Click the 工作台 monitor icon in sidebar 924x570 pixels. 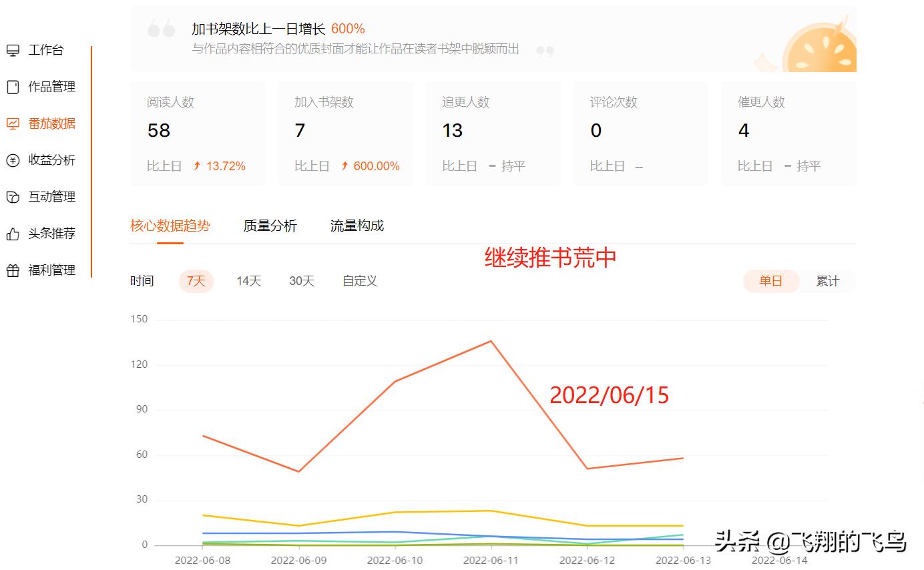13,50
